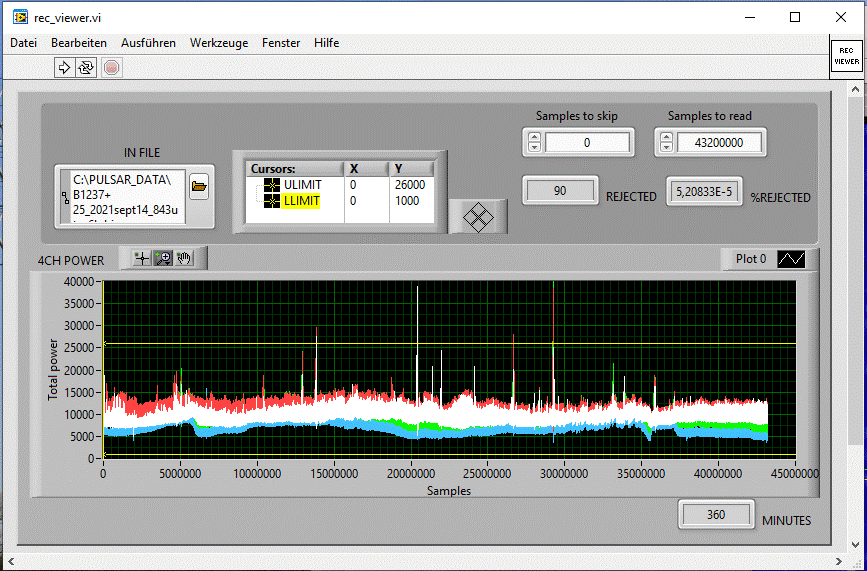
Task: Maximize the rec_viewer.vi window
Action: [x=795, y=17]
